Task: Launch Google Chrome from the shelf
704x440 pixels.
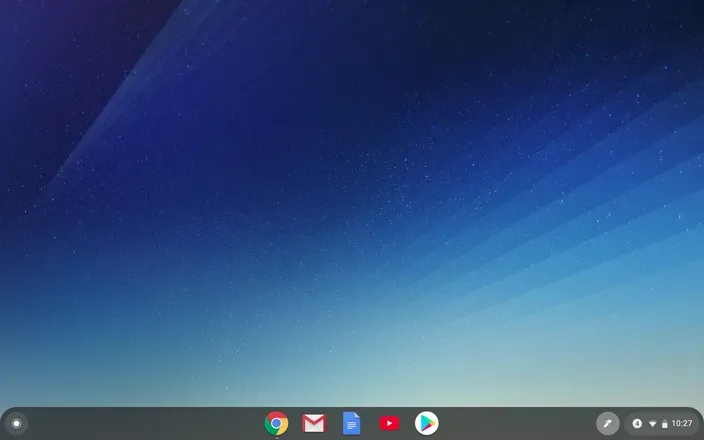Action: coord(276,423)
